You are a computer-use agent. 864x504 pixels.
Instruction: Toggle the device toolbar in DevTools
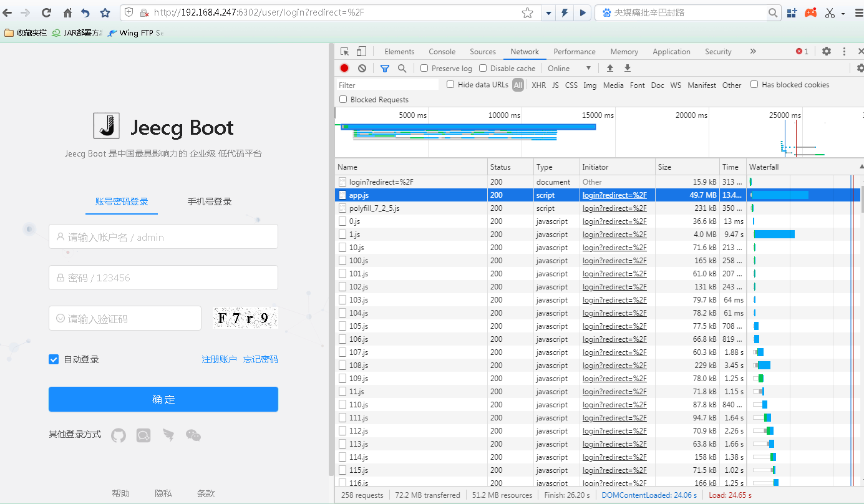pos(361,52)
